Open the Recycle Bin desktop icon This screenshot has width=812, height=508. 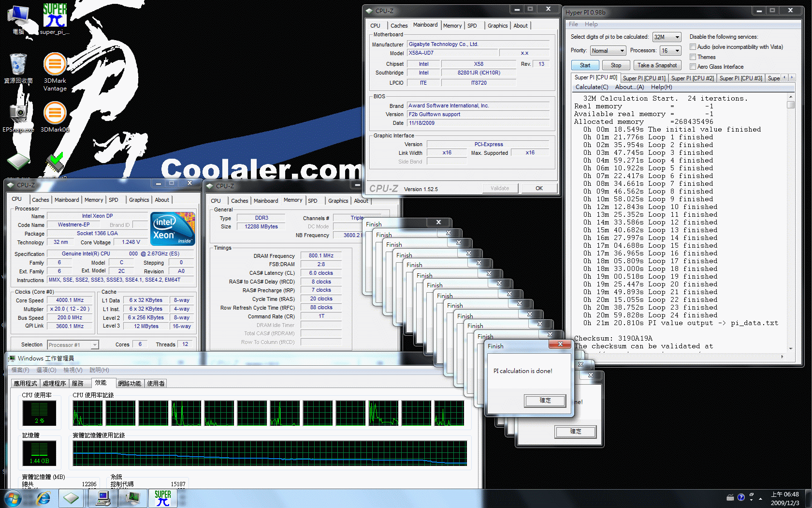coord(18,69)
